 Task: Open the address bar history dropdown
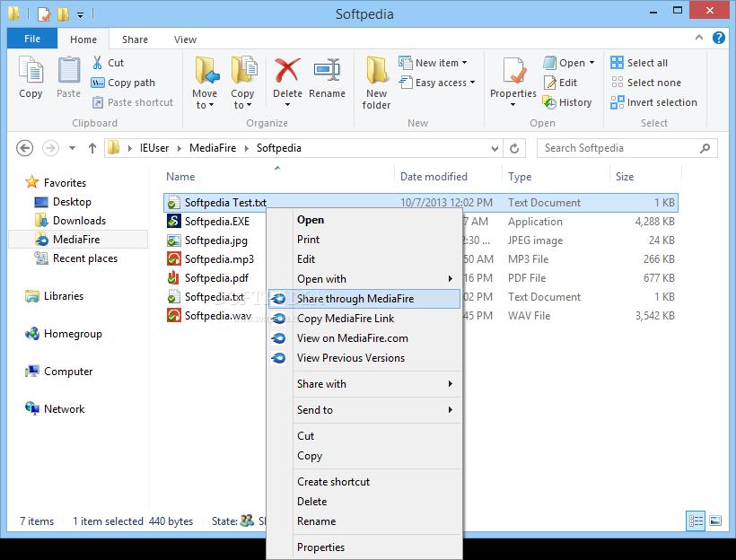495,149
